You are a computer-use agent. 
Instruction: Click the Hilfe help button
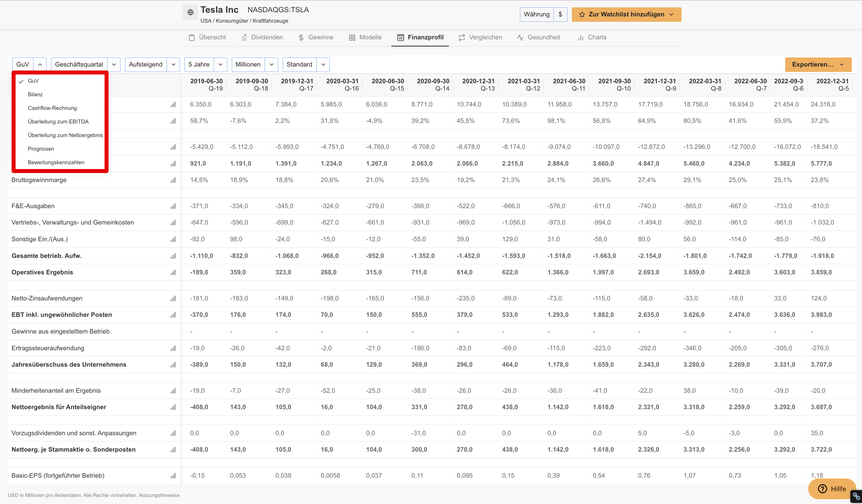(x=832, y=489)
